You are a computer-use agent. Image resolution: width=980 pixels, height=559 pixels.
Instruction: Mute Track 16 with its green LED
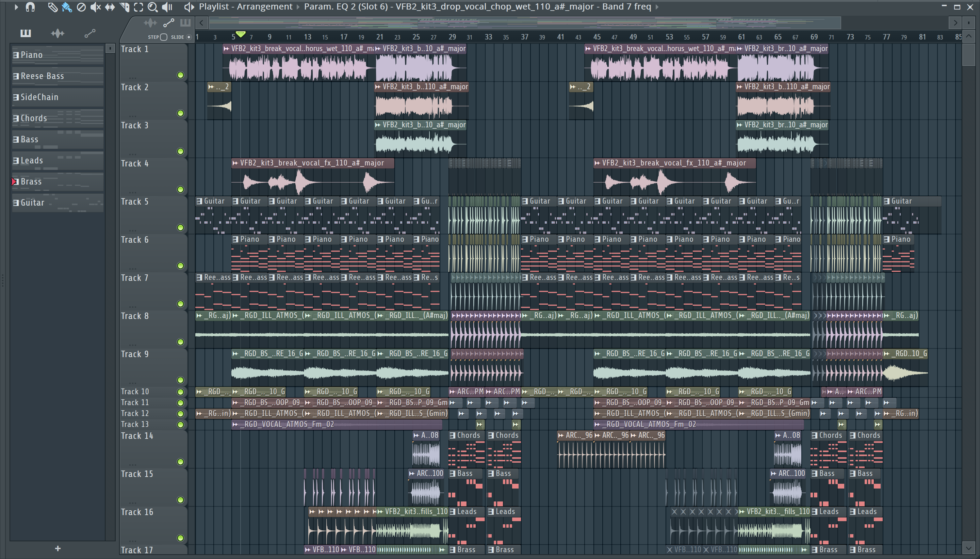[x=180, y=538]
